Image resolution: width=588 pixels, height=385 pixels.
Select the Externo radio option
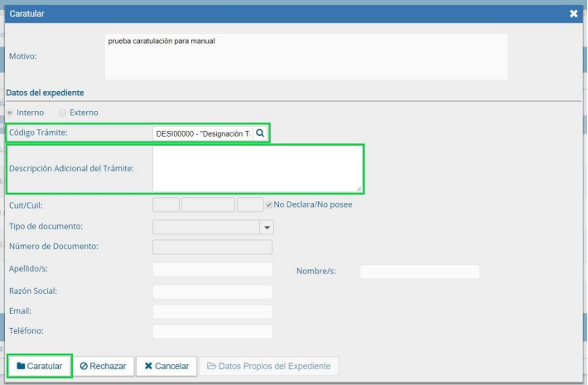click(x=62, y=113)
